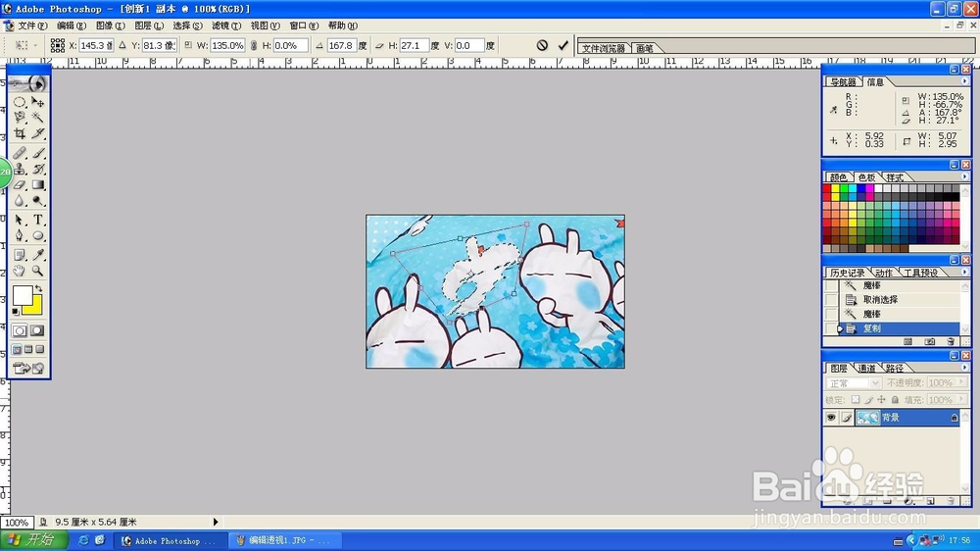Select the Type tool
The width and height of the screenshot is (980, 551).
point(38,221)
